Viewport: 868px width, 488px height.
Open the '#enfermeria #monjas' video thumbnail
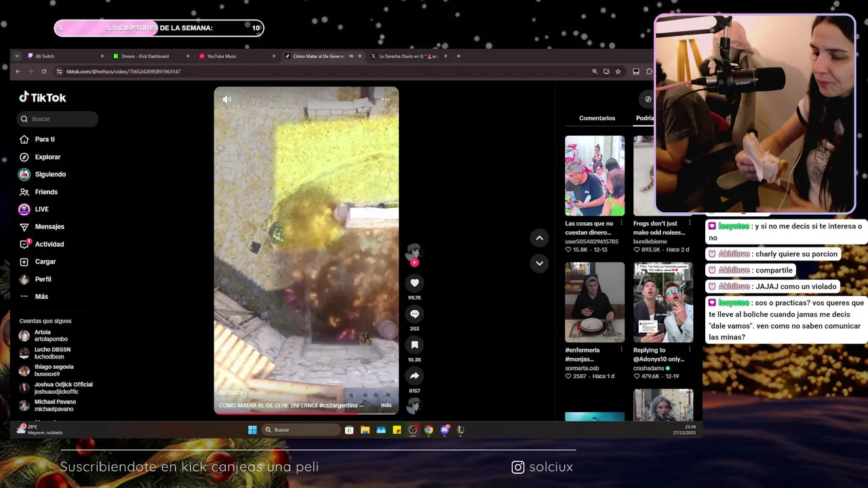(595, 302)
